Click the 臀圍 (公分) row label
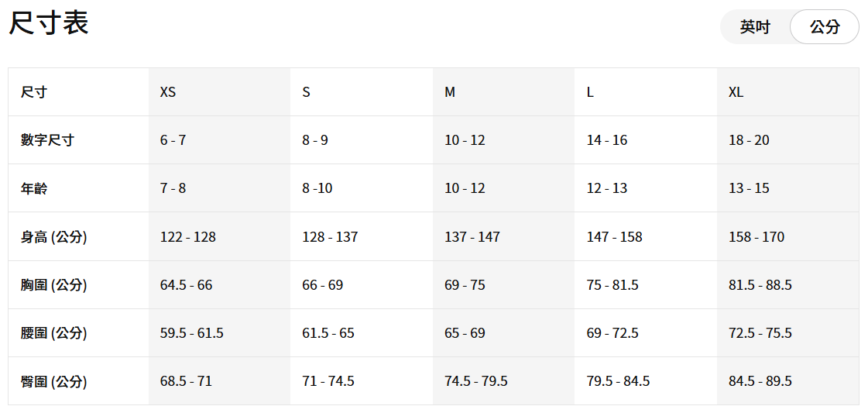The image size is (868, 413). point(53,381)
